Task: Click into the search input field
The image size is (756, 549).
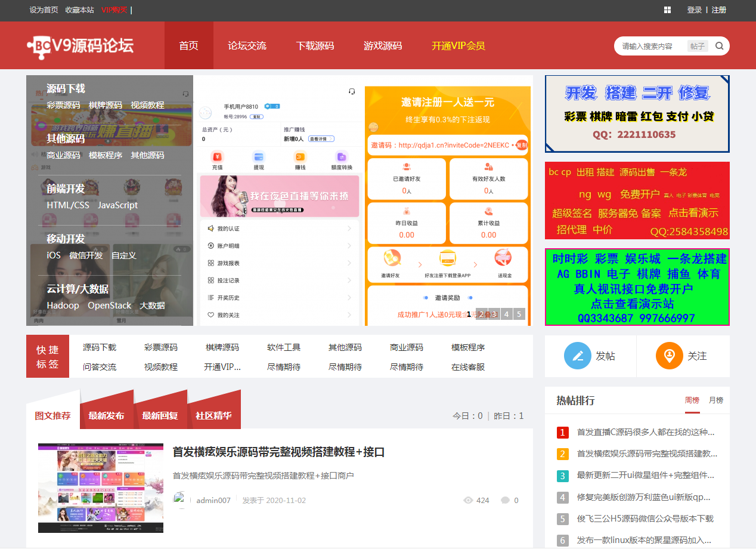Action: tap(650, 46)
